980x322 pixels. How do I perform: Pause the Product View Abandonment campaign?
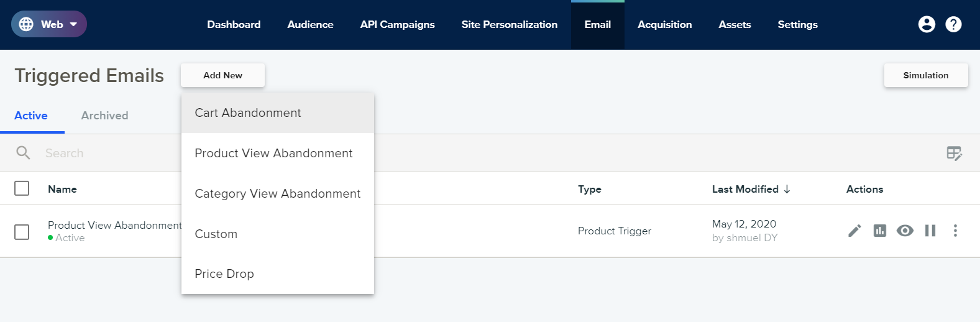pyautogui.click(x=930, y=231)
